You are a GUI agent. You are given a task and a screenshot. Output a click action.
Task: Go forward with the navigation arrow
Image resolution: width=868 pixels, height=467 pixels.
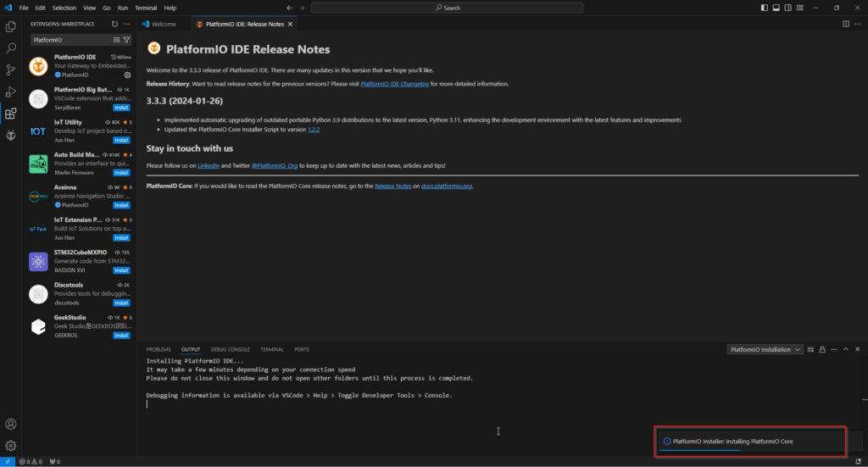tap(302, 8)
